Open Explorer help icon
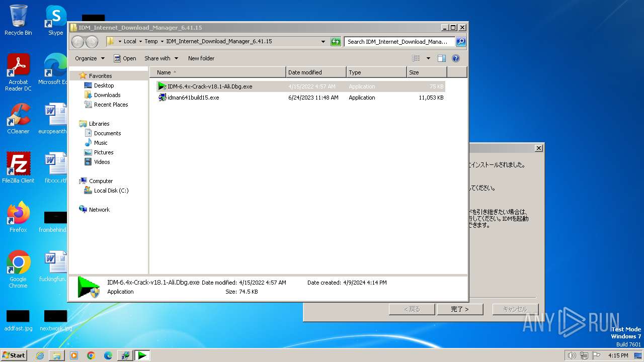 tap(456, 58)
